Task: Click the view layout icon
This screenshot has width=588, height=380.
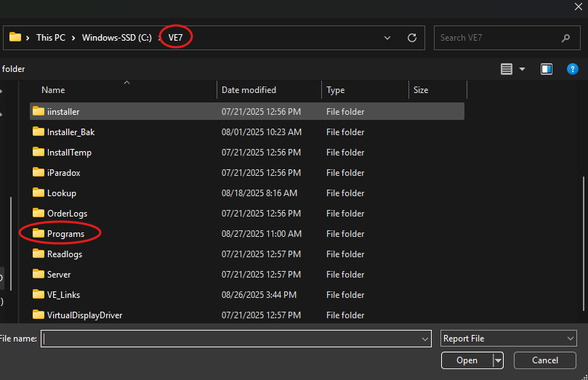Action: pyautogui.click(x=507, y=69)
